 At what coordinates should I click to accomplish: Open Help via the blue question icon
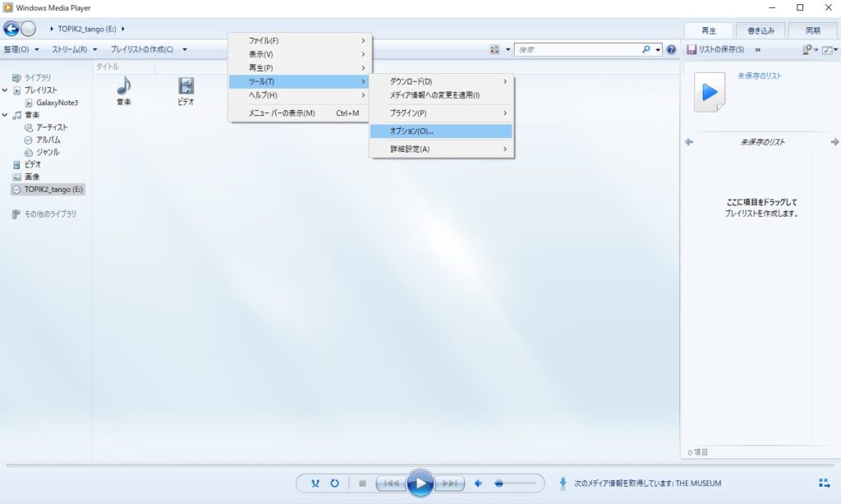(x=671, y=50)
